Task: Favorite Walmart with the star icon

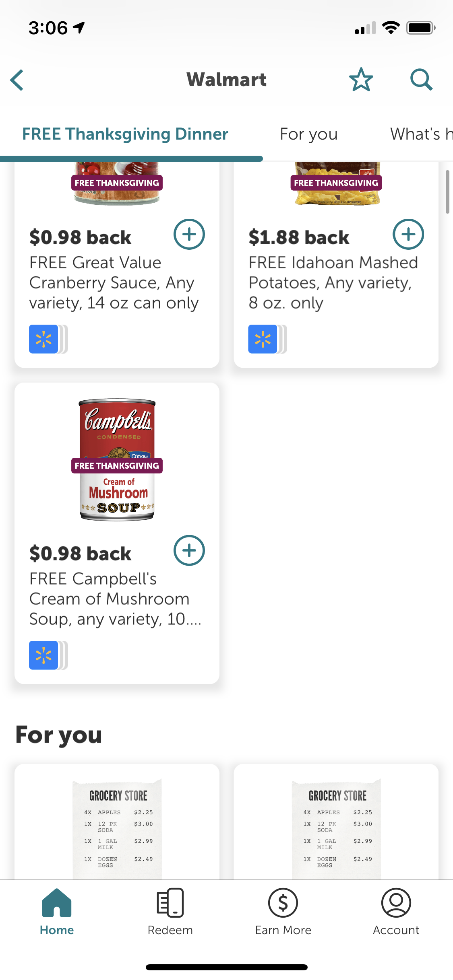Action: coord(361,79)
